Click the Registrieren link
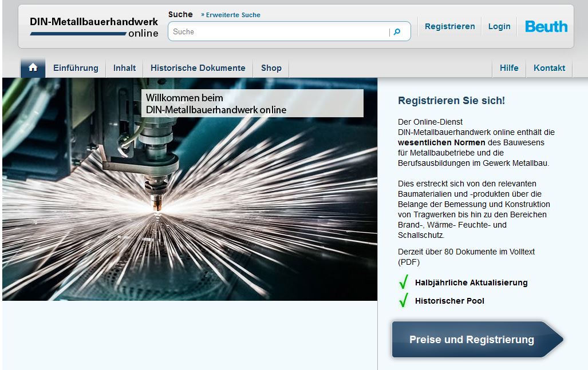Screen dimensions: 588x370 click(x=449, y=26)
